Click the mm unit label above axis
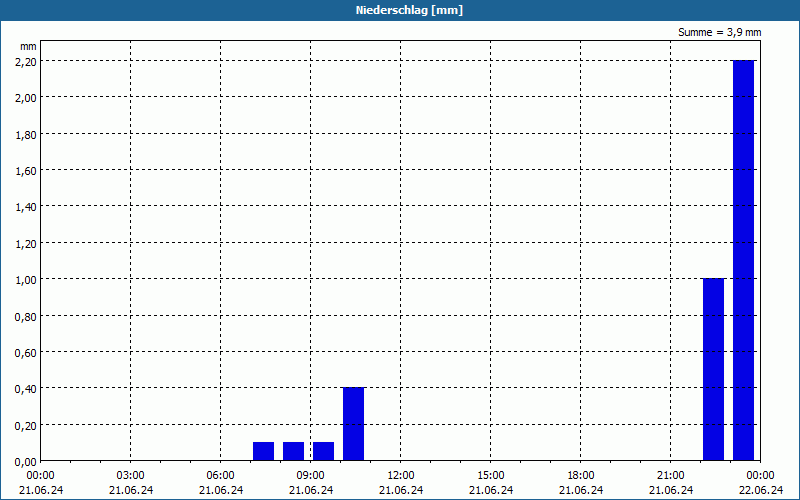This screenshot has width=800, height=500. tap(28, 46)
